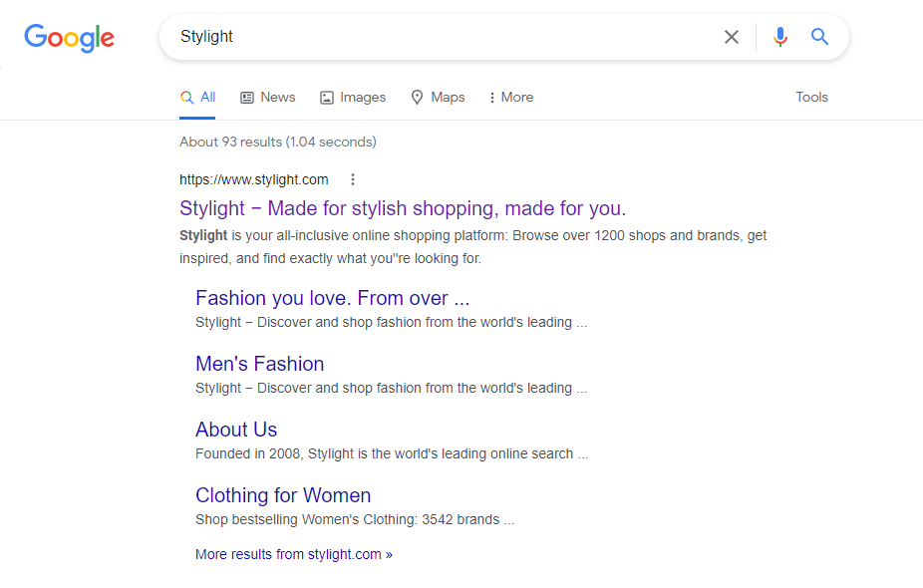Click the 'Shop bestselling Women's Clothing' snippet

click(x=355, y=519)
